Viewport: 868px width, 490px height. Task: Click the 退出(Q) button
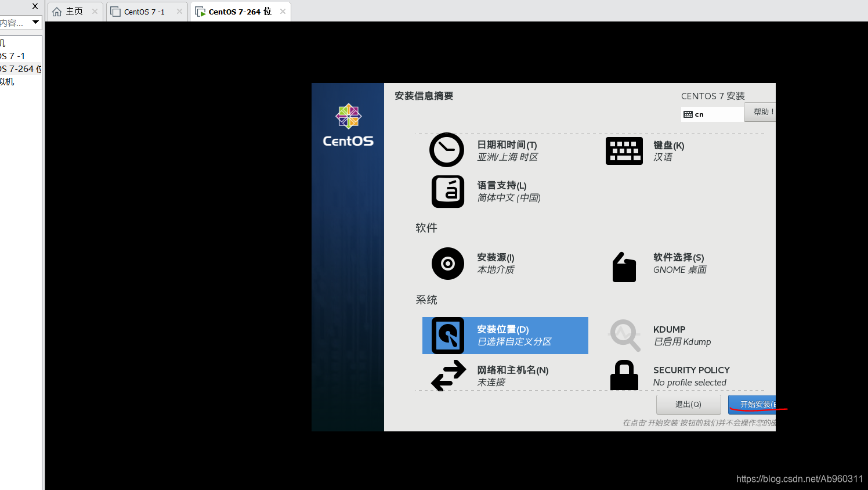click(688, 405)
